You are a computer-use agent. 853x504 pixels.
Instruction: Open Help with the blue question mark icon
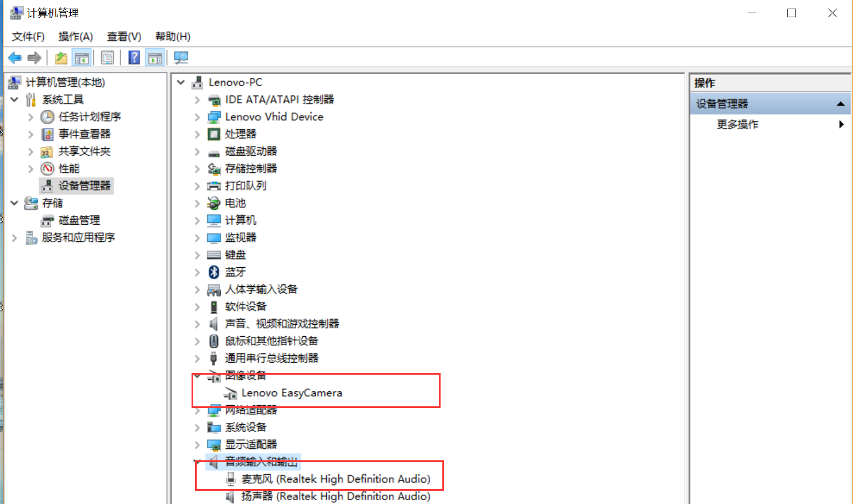[x=134, y=57]
